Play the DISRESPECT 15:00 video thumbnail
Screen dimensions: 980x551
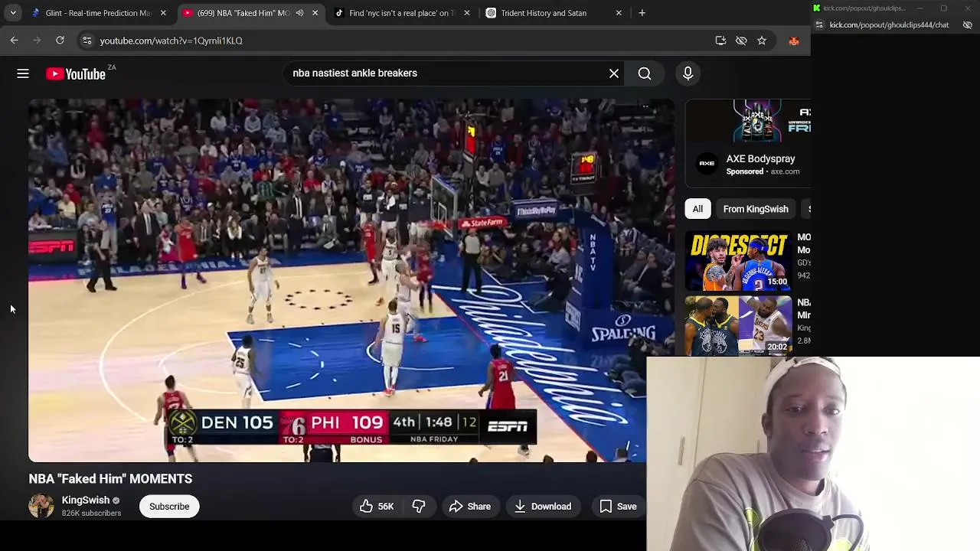pos(738,261)
